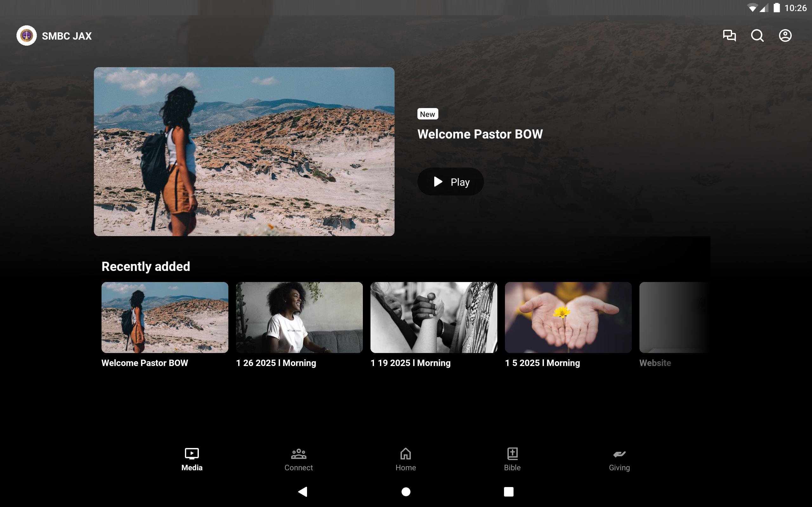Open the 1 5 2025 Morning thumbnail

click(568, 317)
